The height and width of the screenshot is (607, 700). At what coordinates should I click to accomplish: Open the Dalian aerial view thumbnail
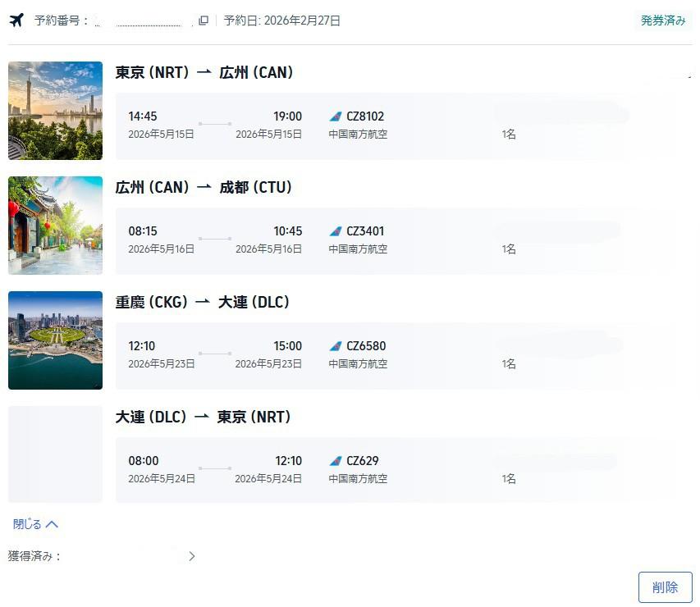point(55,340)
